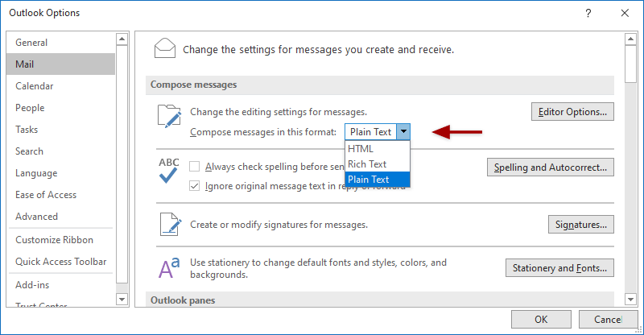Open Editor Options button

[572, 112]
